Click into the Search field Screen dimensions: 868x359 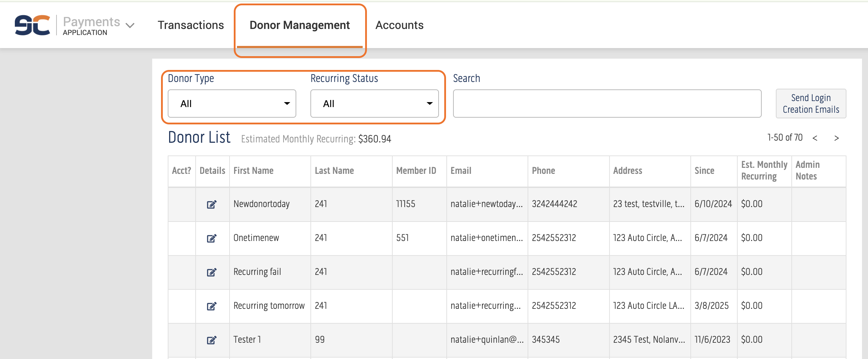pos(607,104)
